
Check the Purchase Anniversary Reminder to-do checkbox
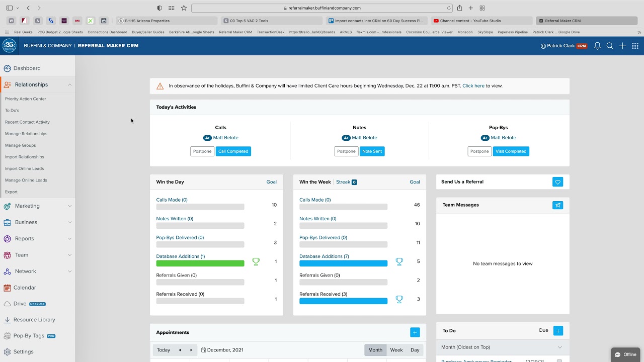[x=559, y=360]
